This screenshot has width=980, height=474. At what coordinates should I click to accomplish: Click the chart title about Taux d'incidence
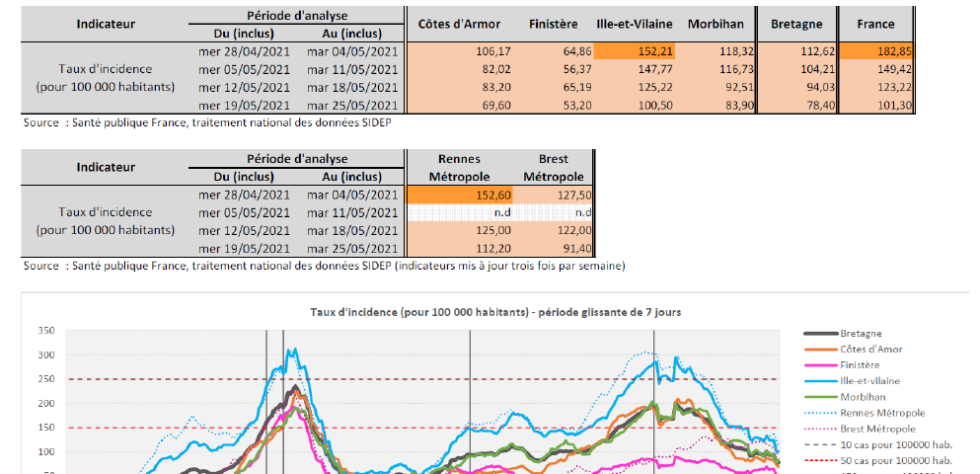click(x=495, y=311)
